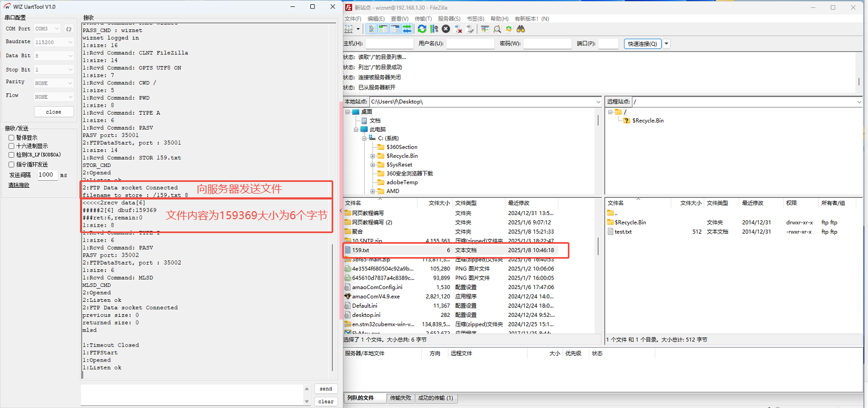The image size is (868, 408).
Task: Toggle the 指令循环发送 checkbox
Action: click(x=11, y=165)
